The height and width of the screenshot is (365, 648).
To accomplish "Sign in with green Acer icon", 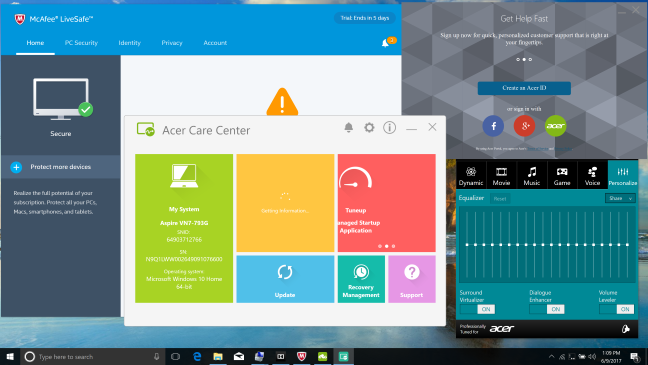I will point(555,126).
